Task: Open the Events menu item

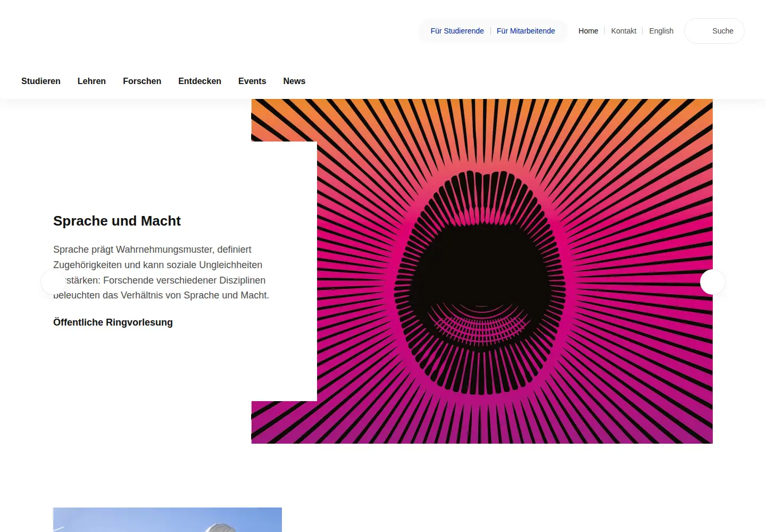Action: (x=252, y=81)
